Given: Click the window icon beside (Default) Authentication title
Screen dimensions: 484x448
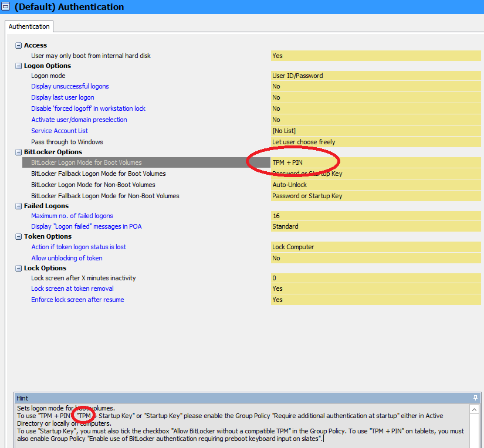Looking at the screenshot, I should tap(5, 6).
